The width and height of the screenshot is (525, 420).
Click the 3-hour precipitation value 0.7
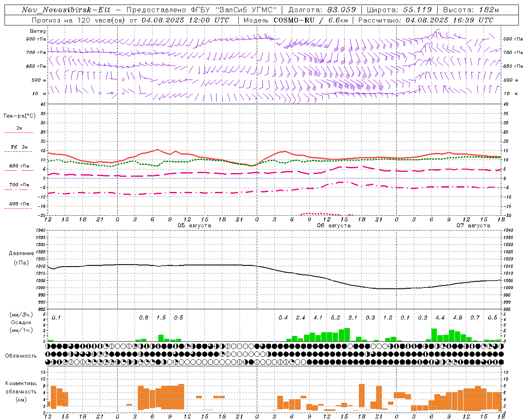click(x=475, y=317)
